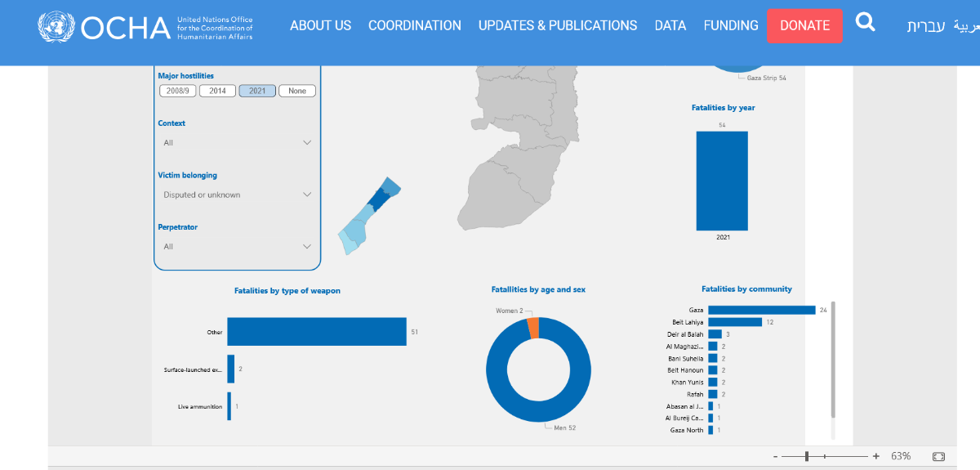Click the zoom out minus icon
This screenshot has height=470, width=980.
coord(773,456)
